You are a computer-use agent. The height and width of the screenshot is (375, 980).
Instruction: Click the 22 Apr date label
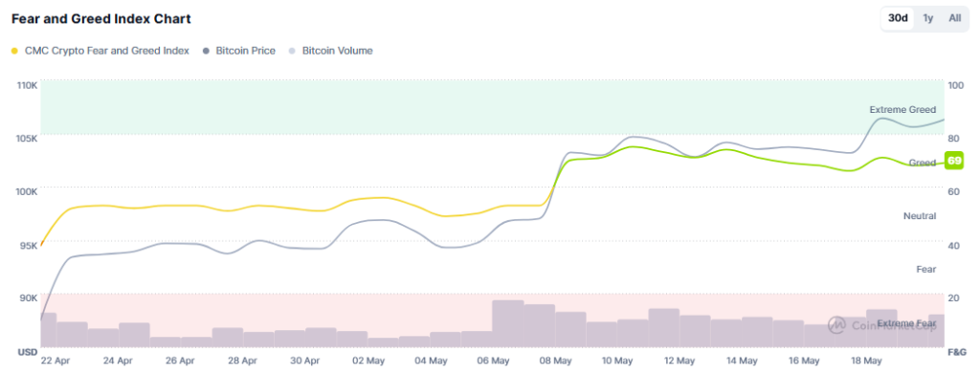point(56,362)
